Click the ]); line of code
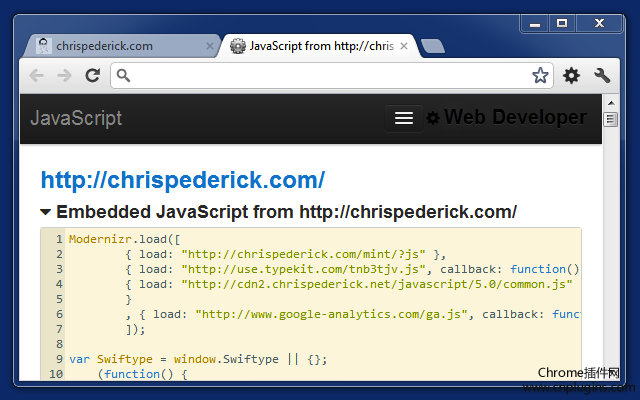 click(136, 329)
